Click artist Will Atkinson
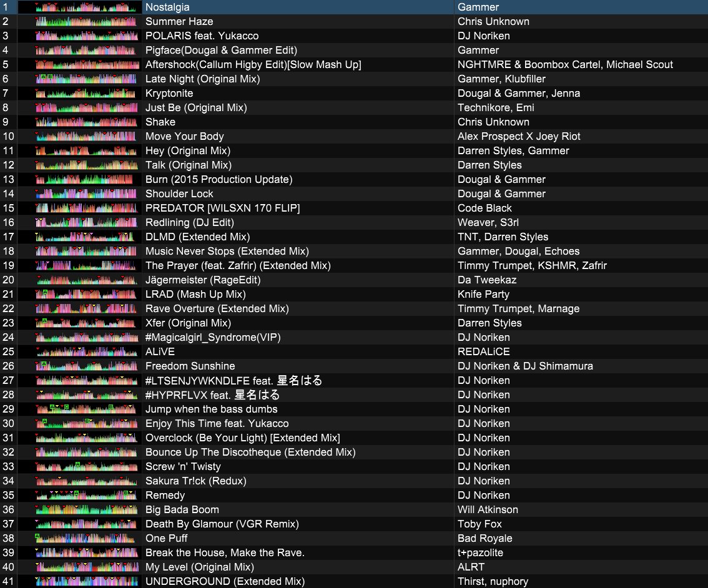 tap(488, 509)
